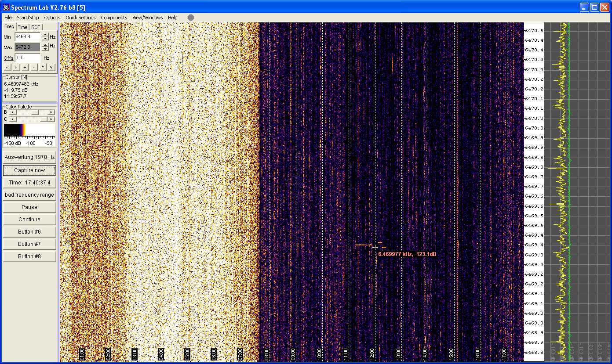Click the cursor time 11:59:57.7 readout

(15, 96)
